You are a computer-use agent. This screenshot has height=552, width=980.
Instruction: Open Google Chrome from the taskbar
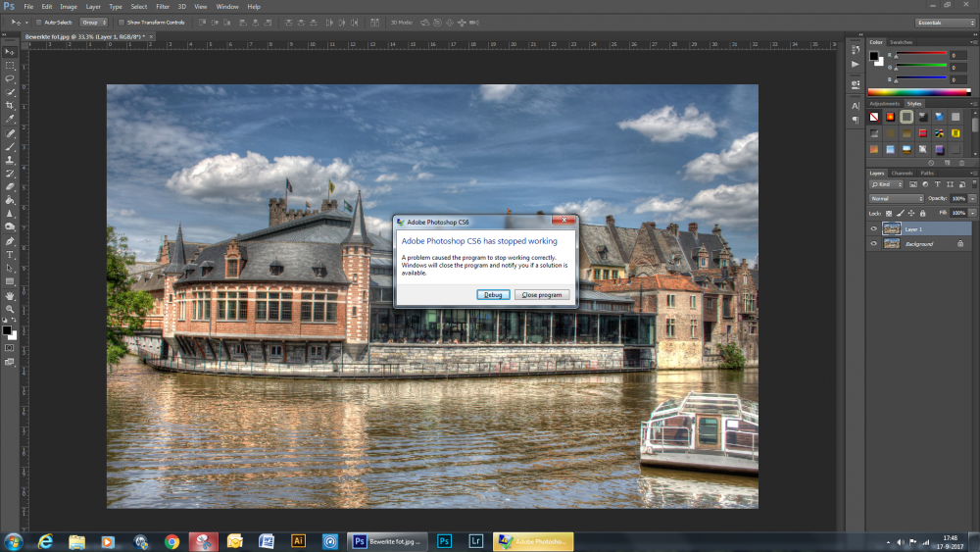171,541
